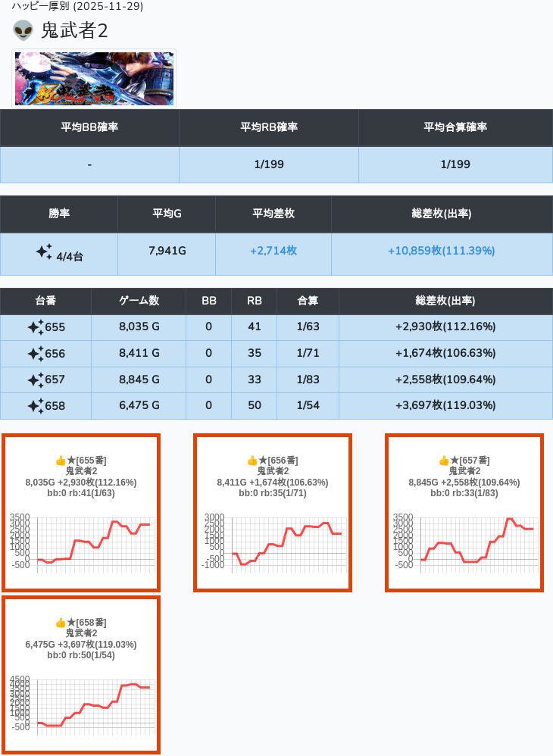Click thumbs-up icon on the 655番 graph card

click(61, 461)
